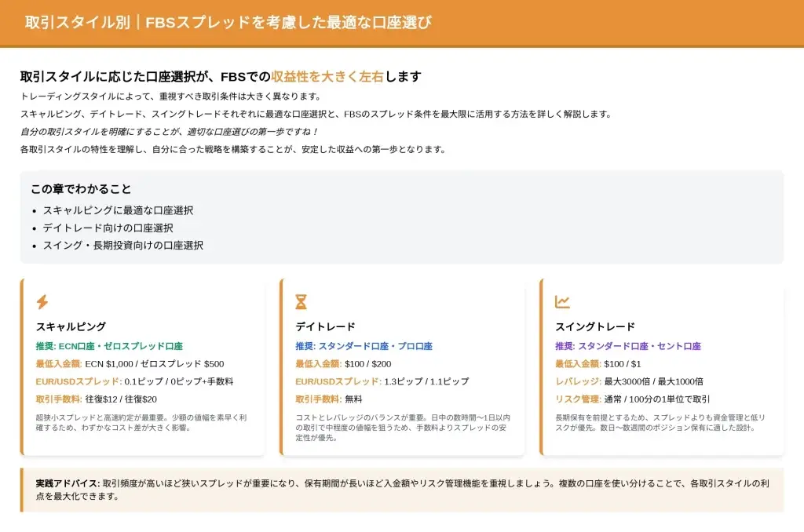The height and width of the screenshot is (532, 804).
Task: Click the デイトレード向けの口座選択 bullet item
Action: [108, 228]
